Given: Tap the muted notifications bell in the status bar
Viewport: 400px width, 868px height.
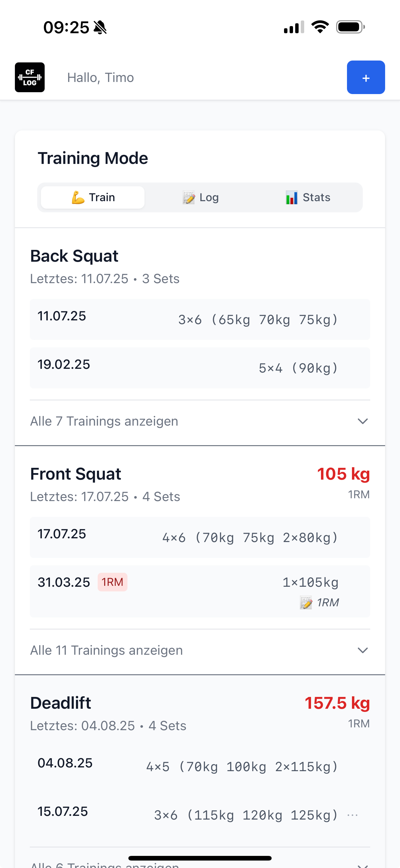Looking at the screenshot, I should tap(100, 28).
